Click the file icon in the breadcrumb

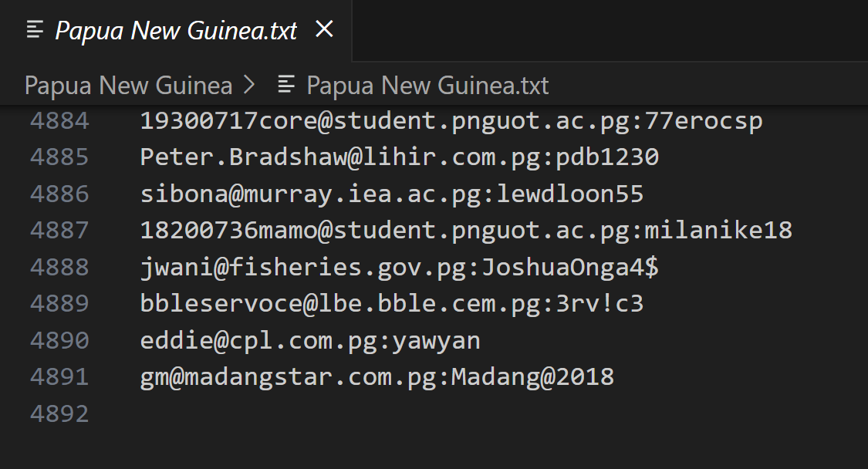pyautogui.click(x=286, y=85)
